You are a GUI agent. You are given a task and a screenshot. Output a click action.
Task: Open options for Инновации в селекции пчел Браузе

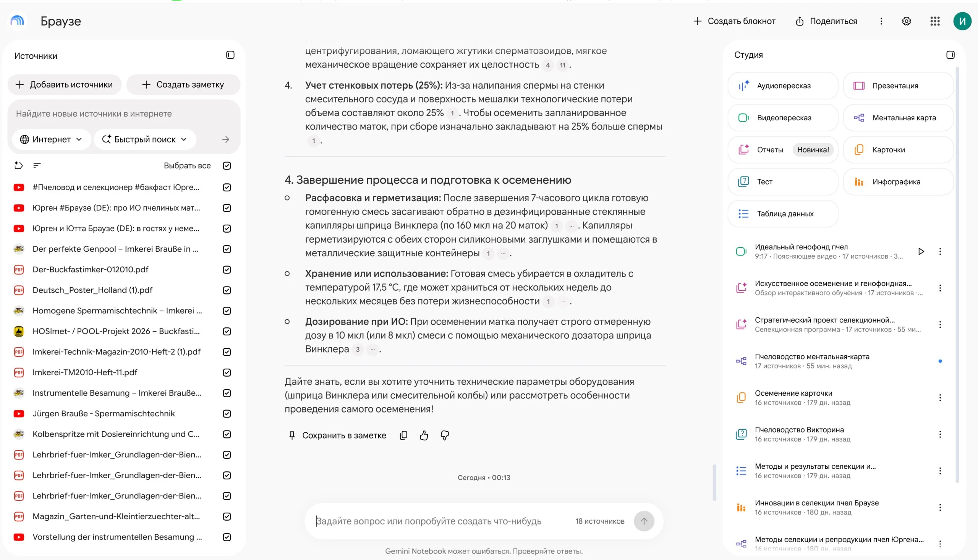click(x=940, y=507)
